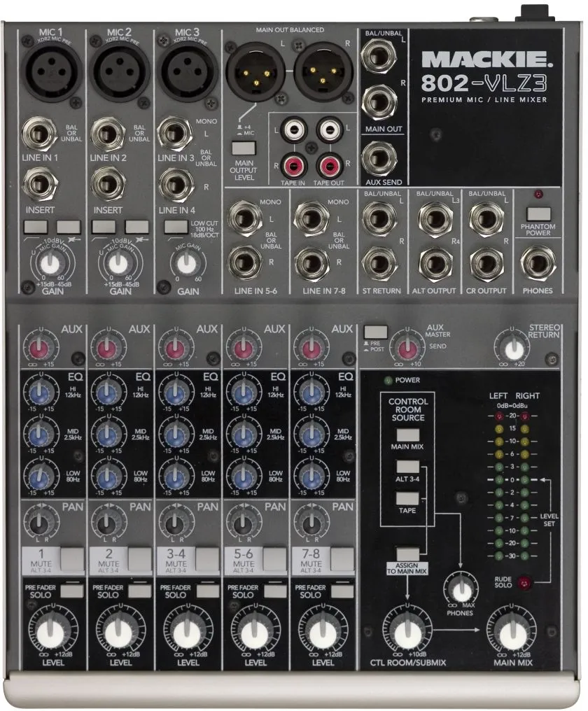The image size is (588, 711).
Task: Click the Rude Solo red LED
Action: (525, 582)
